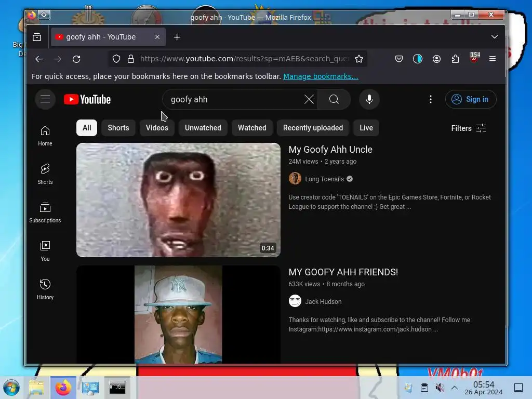The width and height of the screenshot is (532, 399).
Task: Open Shorts in YouTube sidebar
Action: (45, 174)
